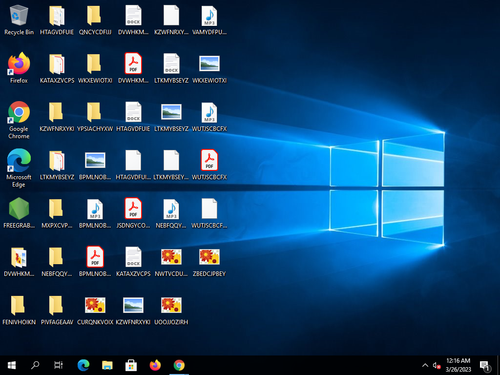The height and width of the screenshot is (375, 500).
Task: Select the YPSIACHYXW folder
Action: click(x=95, y=116)
